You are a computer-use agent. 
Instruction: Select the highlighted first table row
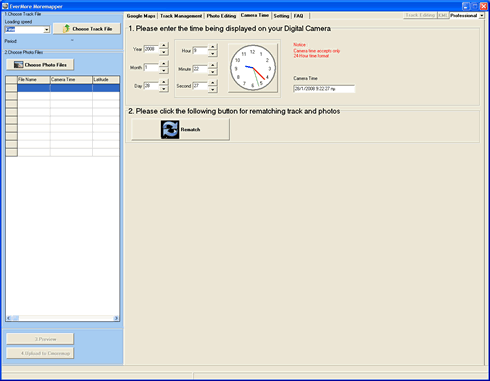point(69,88)
